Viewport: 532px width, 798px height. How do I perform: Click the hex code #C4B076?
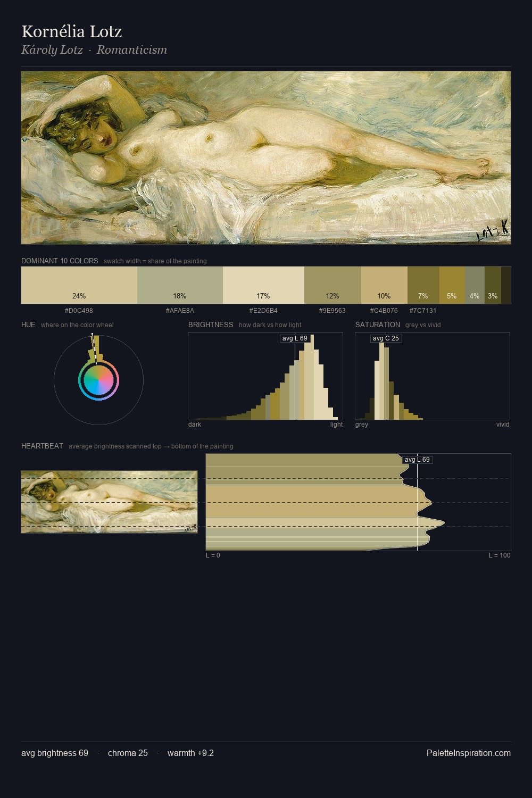click(x=384, y=311)
